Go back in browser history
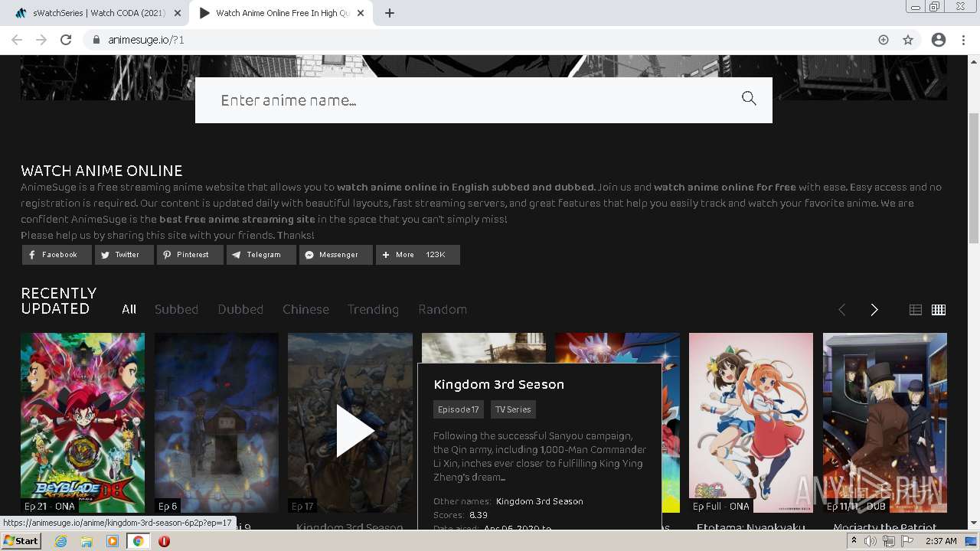 coord(17,40)
